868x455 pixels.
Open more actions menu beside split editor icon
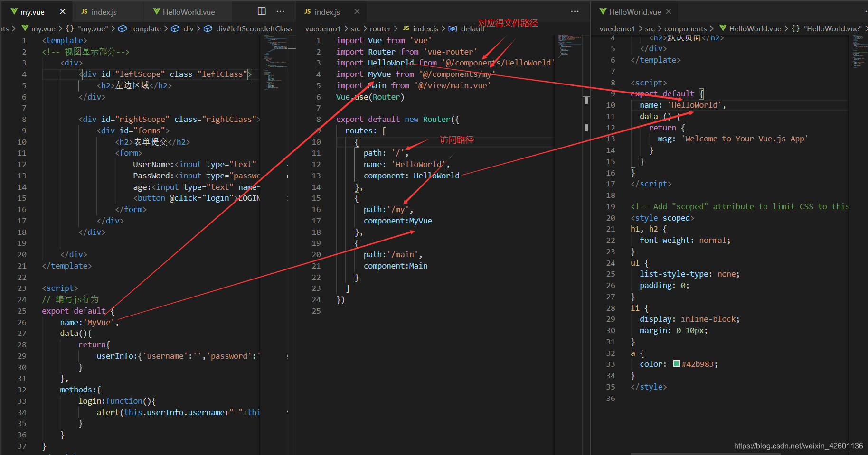click(281, 11)
